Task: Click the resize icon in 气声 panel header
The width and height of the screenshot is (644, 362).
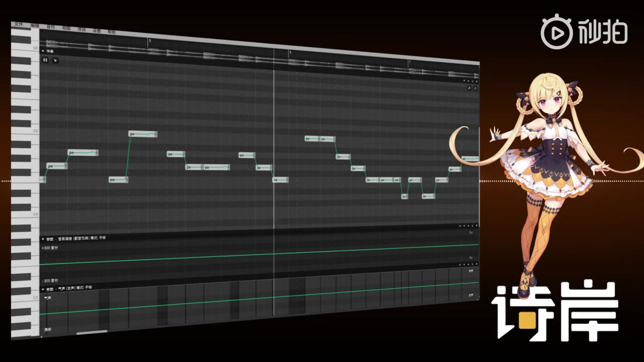Action: (472, 264)
